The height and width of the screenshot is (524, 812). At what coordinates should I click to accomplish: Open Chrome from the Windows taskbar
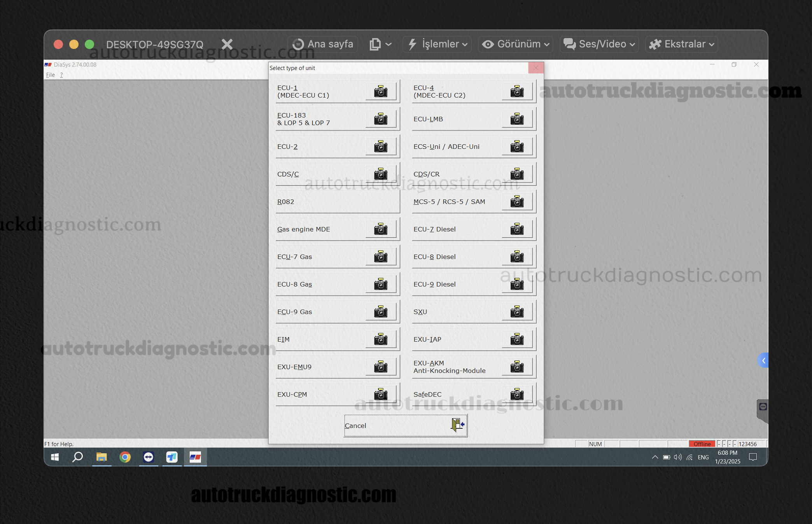coord(125,457)
